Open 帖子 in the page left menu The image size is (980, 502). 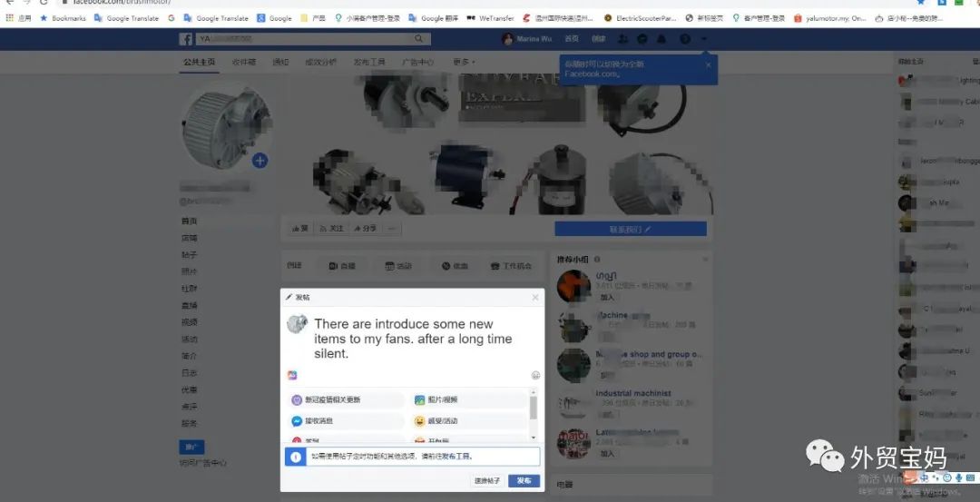190,255
